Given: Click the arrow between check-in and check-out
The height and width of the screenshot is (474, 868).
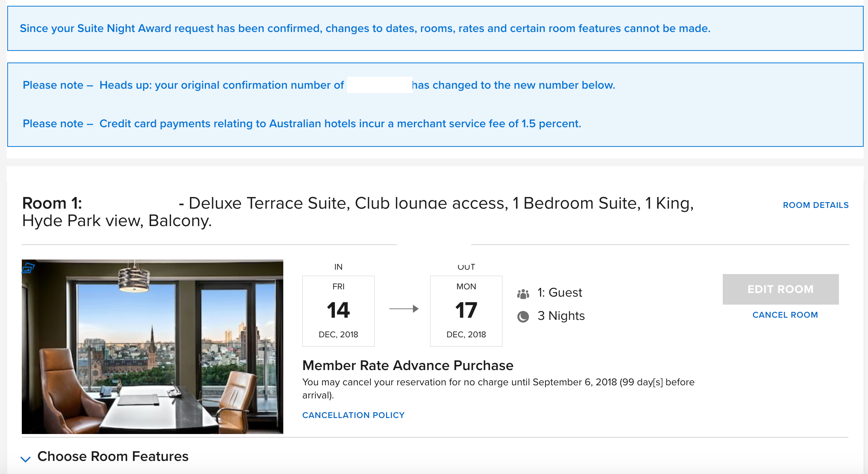Looking at the screenshot, I should [x=403, y=309].
